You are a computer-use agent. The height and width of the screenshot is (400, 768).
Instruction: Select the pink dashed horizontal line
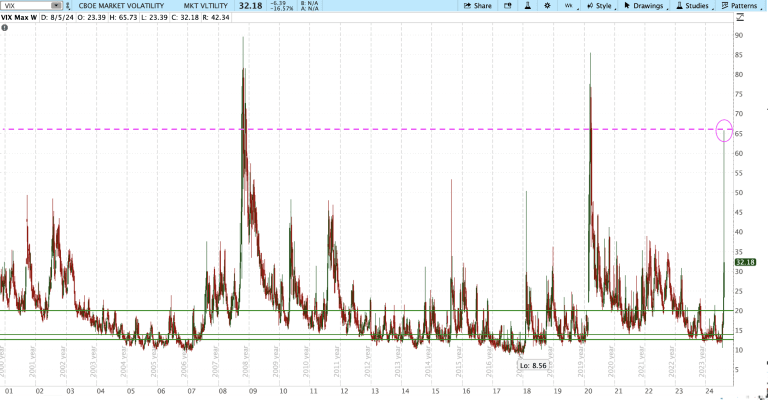click(400, 129)
